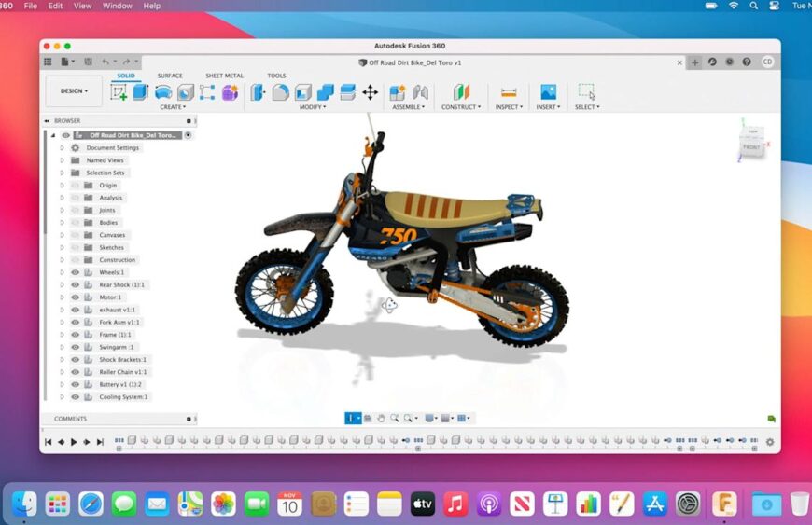Open Safari from the Dock
812x525 pixels.
pos(91,504)
